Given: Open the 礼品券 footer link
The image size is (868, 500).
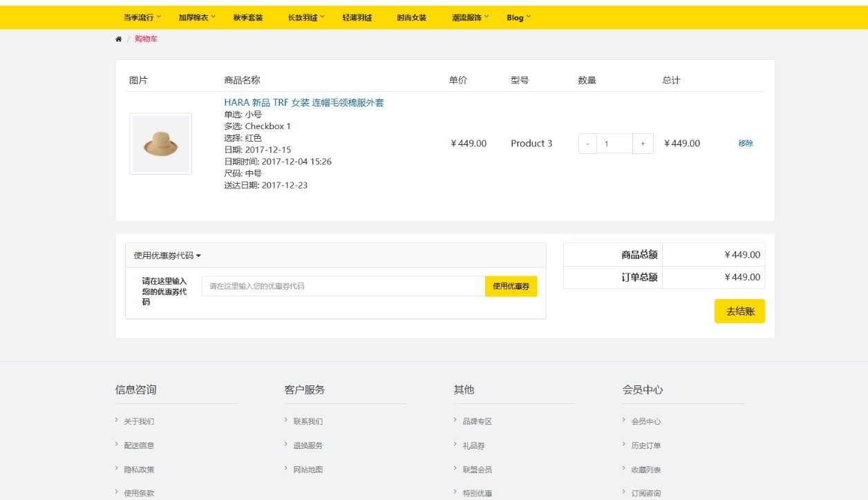Looking at the screenshot, I should click(473, 445).
